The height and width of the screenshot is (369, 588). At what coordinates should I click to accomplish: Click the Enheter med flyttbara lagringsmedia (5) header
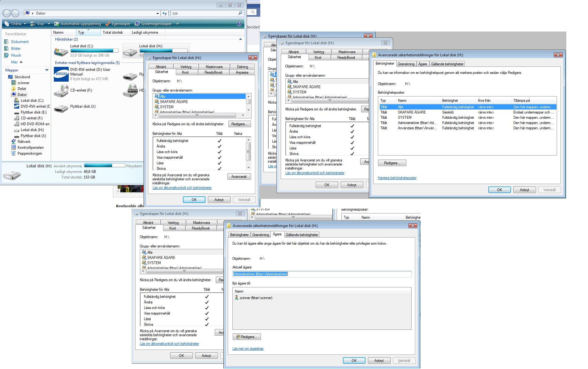87,63
